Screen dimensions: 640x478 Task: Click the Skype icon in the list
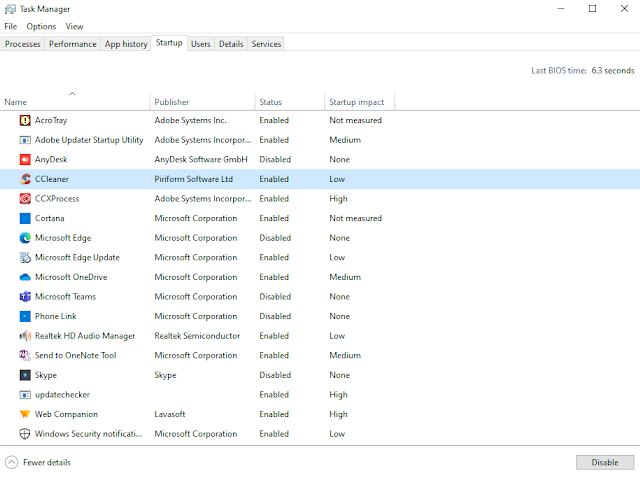coord(25,375)
